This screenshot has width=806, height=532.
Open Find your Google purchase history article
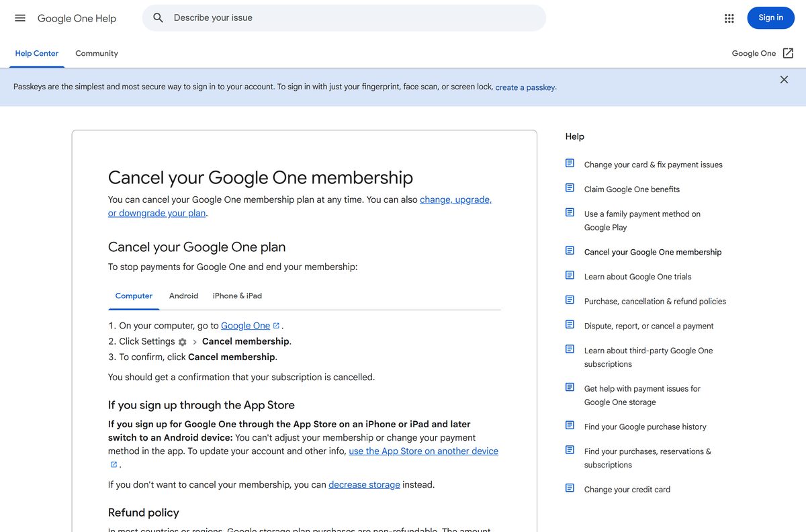645,427
